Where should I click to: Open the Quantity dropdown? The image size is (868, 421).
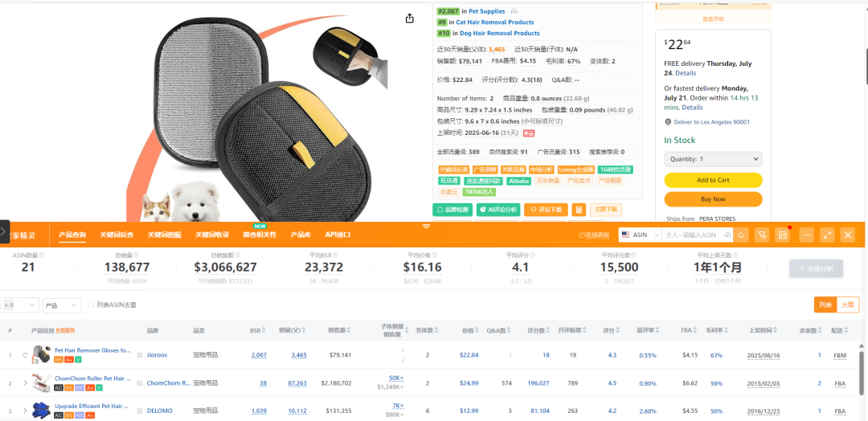click(x=713, y=159)
